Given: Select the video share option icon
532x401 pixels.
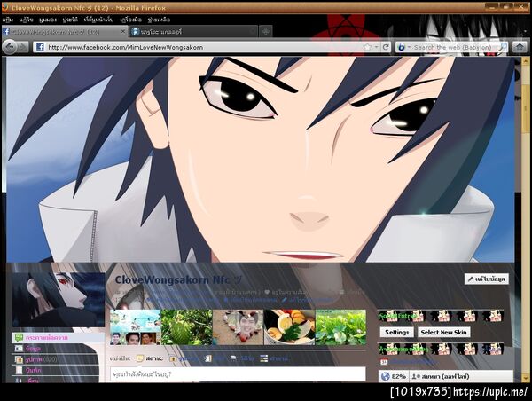Looking at the screenshot, I should pos(234,358).
